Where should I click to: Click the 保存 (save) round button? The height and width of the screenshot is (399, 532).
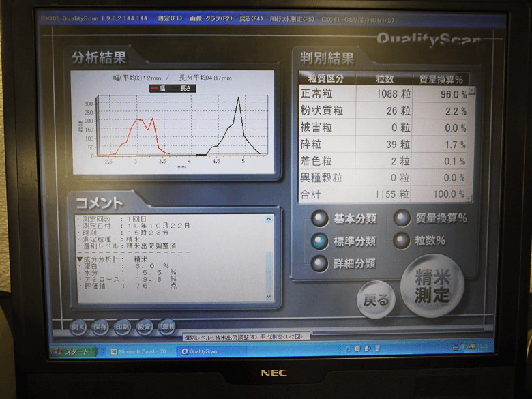pyautogui.click(x=100, y=327)
